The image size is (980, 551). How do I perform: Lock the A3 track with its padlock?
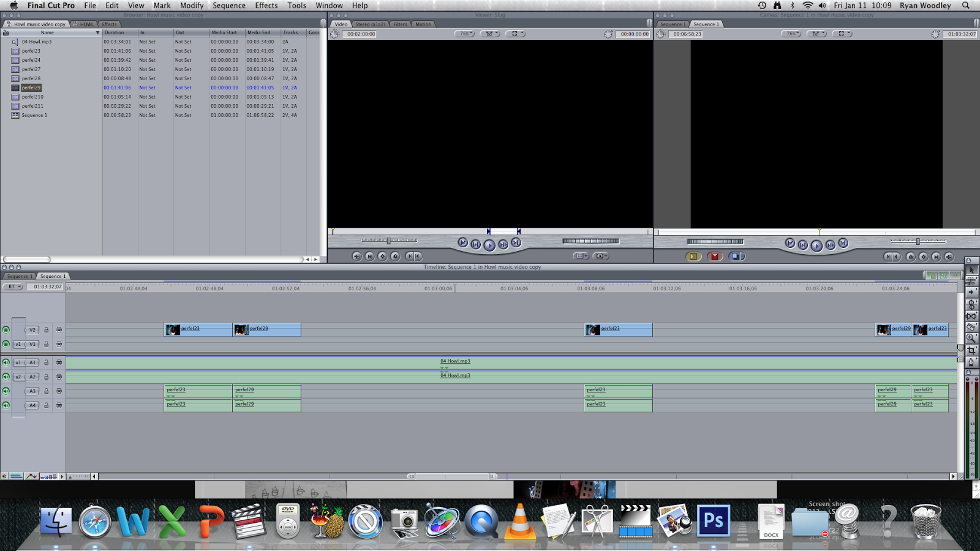[x=46, y=391]
